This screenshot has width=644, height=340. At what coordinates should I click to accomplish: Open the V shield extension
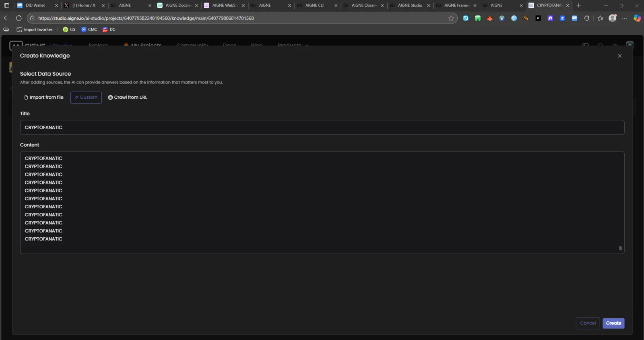click(x=502, y=18)
